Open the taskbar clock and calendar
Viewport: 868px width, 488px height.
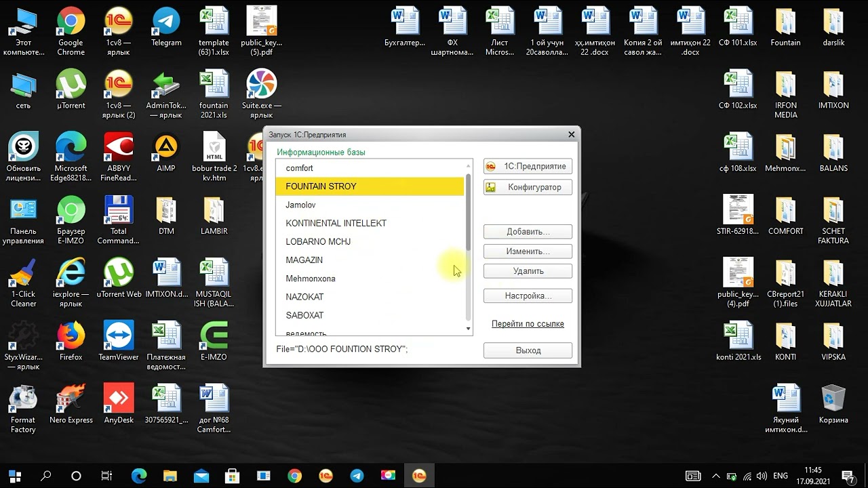pos(813,476)
